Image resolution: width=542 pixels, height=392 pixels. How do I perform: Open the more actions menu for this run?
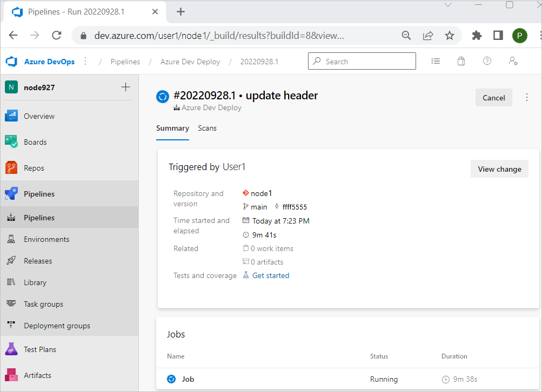(527, 97)
